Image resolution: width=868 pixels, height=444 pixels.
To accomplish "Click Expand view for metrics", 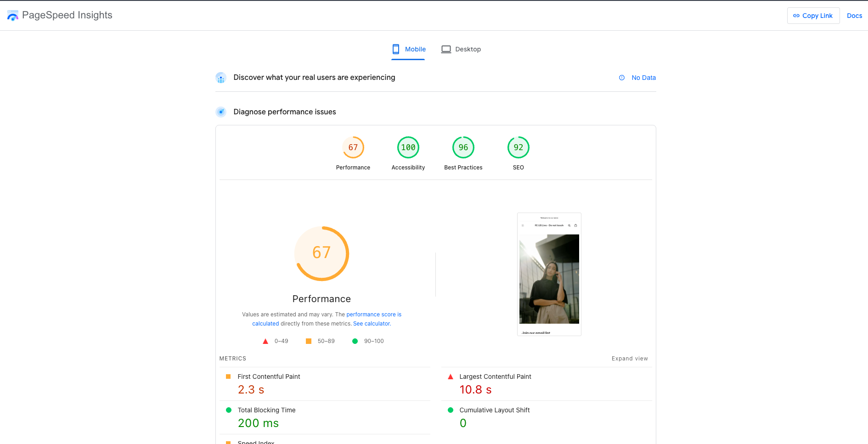I will pos(629,359).
